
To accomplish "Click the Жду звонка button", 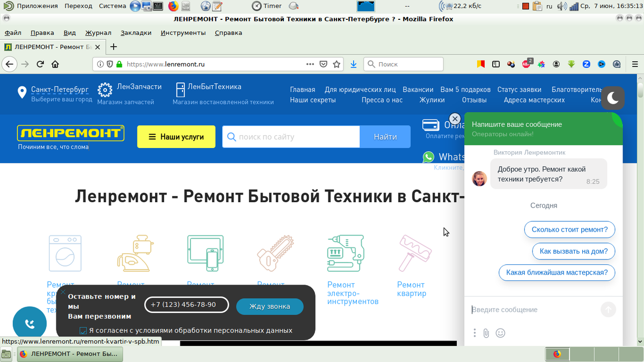I will pyautogui.click(x=270, y=306).
